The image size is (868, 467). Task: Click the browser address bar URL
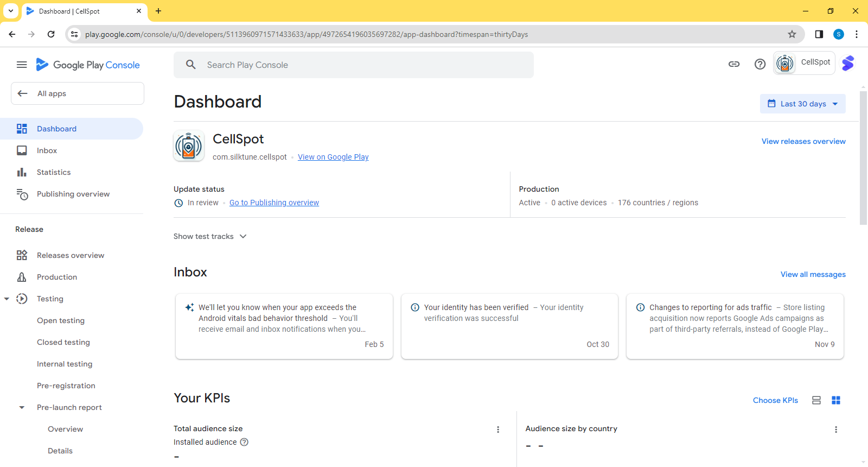tap(307, 34)
